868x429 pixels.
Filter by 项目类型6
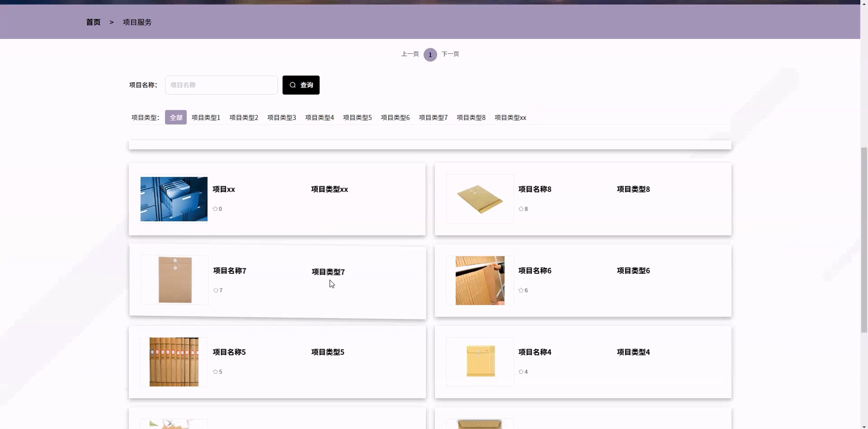[395, 117]
